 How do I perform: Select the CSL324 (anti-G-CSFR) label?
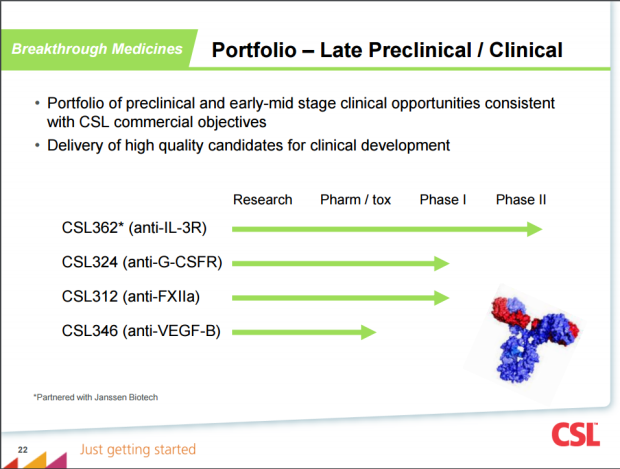(x=142, y=263)
